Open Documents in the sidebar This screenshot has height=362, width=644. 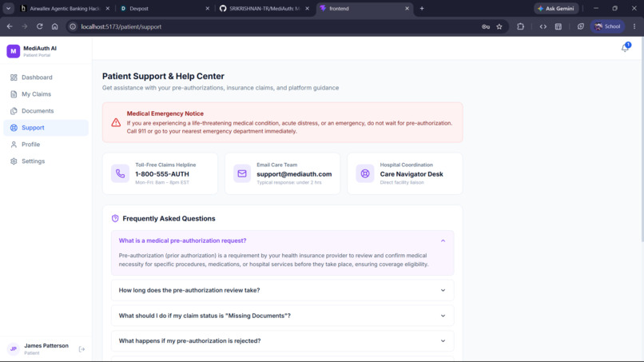46,111
